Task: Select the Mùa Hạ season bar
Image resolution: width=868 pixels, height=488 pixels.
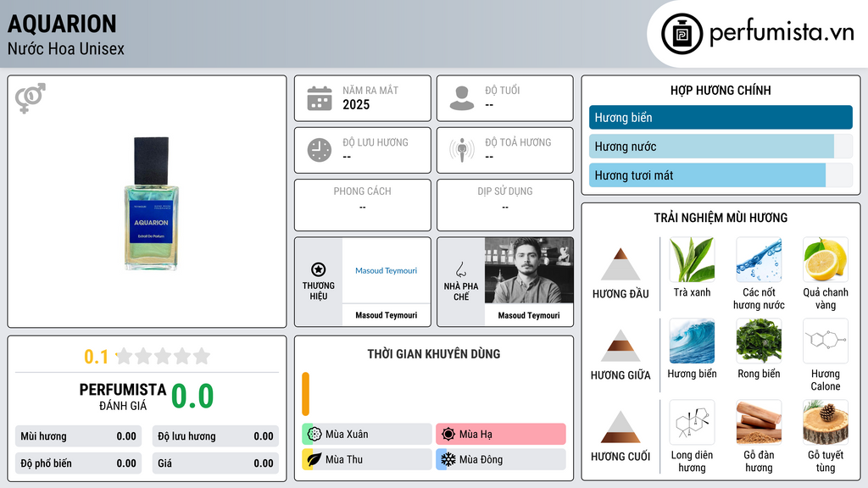Action: tap(501, 434)
